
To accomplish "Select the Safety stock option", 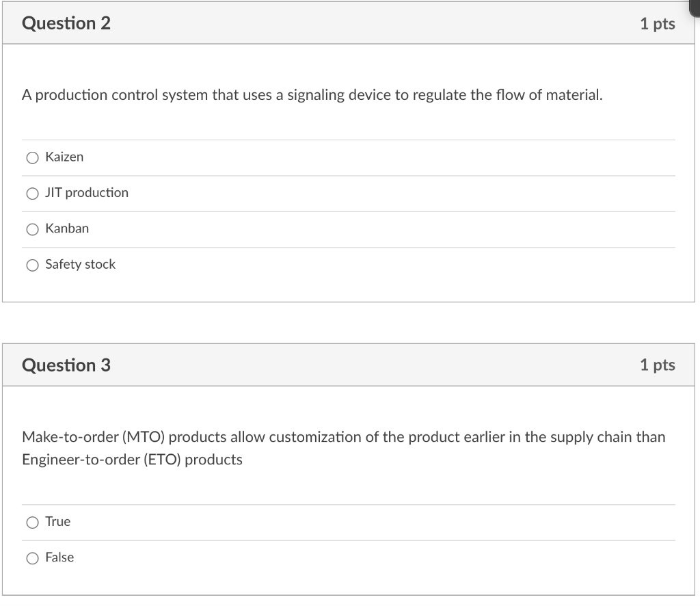I will pyautogui.click(x=32, y=265).
